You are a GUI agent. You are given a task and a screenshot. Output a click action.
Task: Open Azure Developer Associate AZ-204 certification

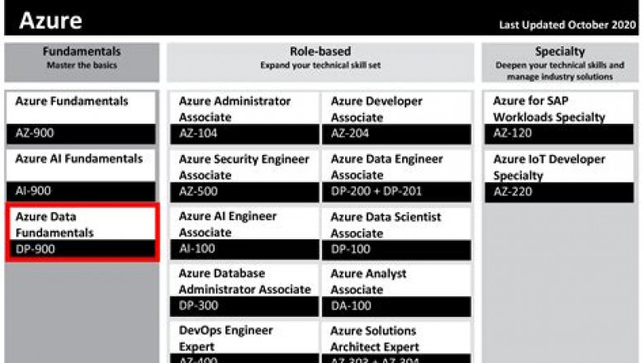point(396,118)
